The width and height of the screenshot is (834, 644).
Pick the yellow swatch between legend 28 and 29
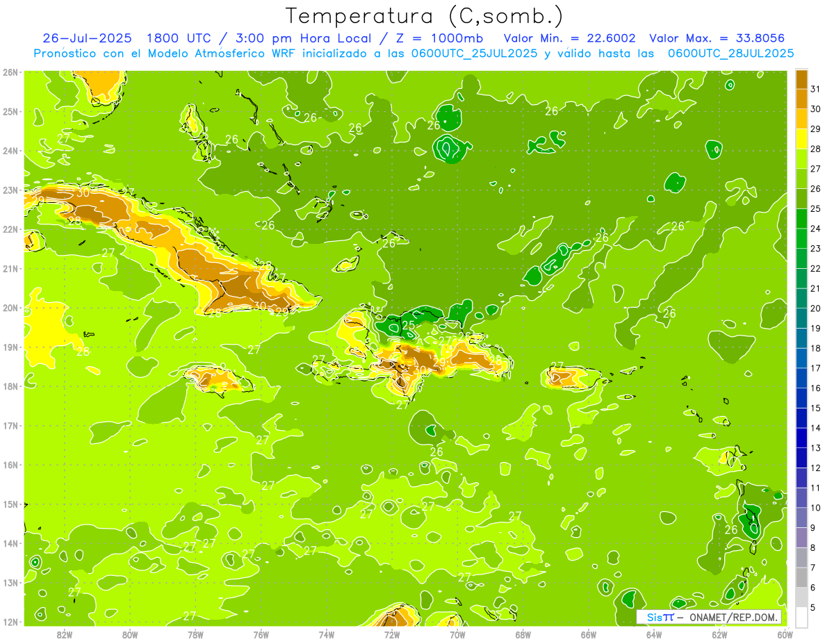pyautogui.click(x=801, y=139)
